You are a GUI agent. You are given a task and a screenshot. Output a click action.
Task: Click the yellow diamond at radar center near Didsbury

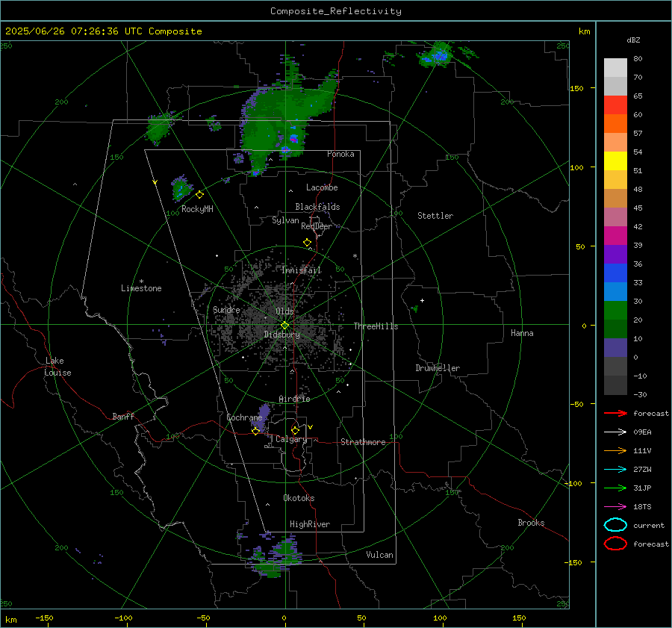coord(285,326)
